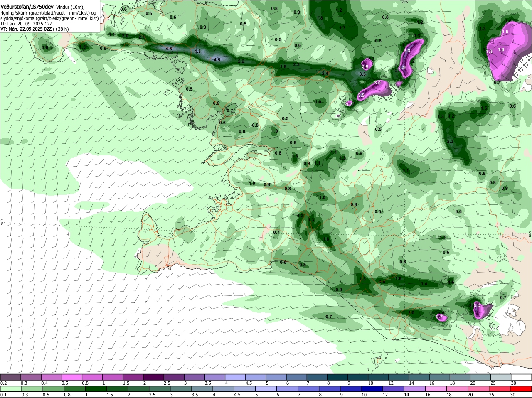Click the lower legend swatch starting at 1
The image size is (532, 398).
tap(96, 389)
